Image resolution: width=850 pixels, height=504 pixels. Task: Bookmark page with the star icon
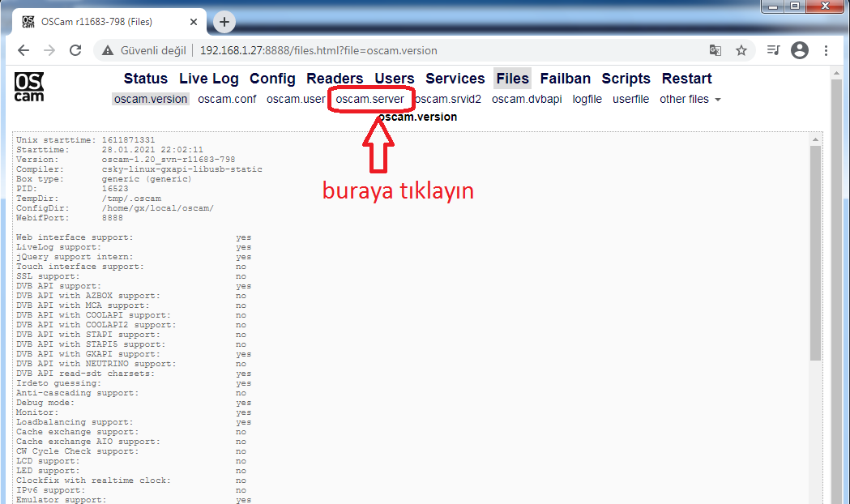pos(741,50)
